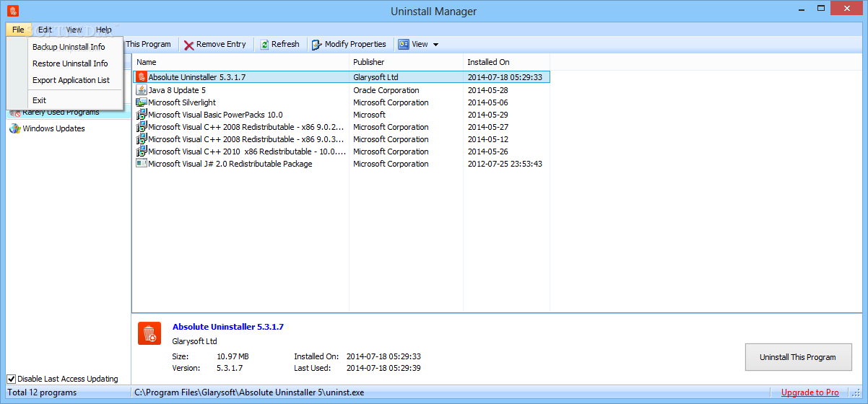Select the Microsoft Silverlight entry
The width and height of the screenshot is (868, 404).
pyautogui.click(x=342, y=102)
